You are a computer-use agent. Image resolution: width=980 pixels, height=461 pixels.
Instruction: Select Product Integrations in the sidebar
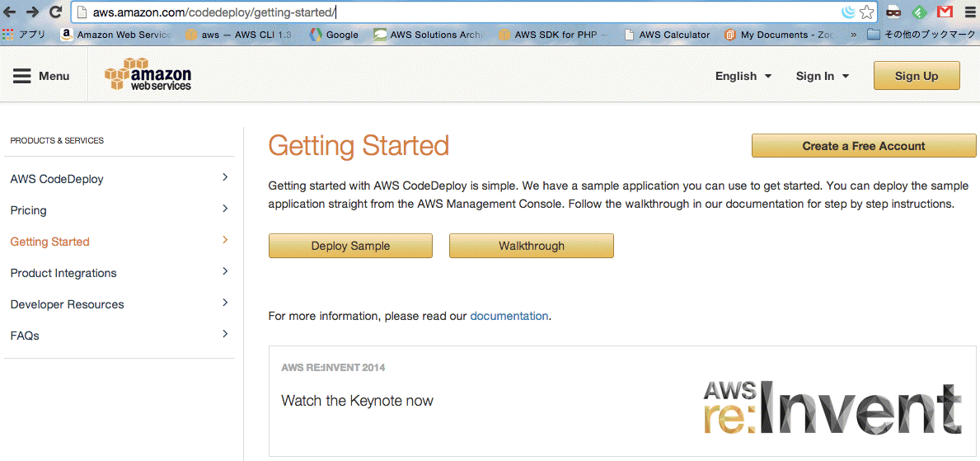pyautogui.click(x=63, y=273)
